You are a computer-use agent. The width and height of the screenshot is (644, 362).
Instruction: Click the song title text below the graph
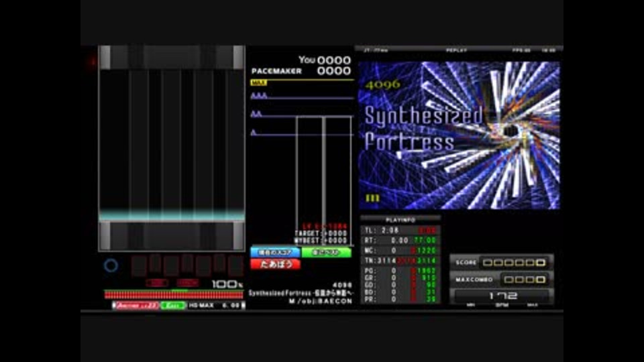[x=301, y=293]
